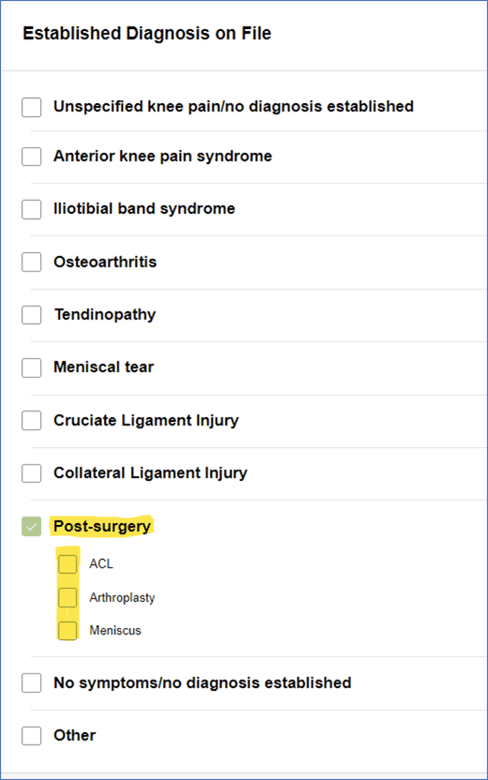The width and height of the screenshot is (488, 780).
Task: Enable the Osteoarthritis checkbox
Action: pos(31,262)
